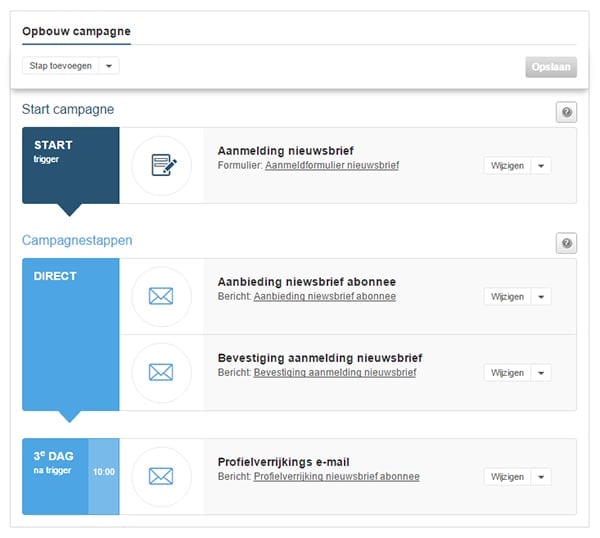Image resolution: width=600 pixels, height=538 pixels.
Task: Select the DIRECT step block
Action: click(70, 335)
